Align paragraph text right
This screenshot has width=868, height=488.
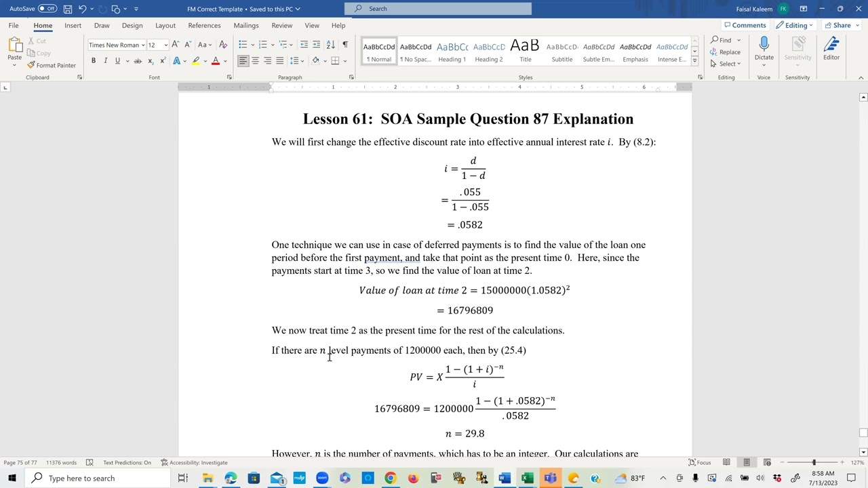(267, 61)
